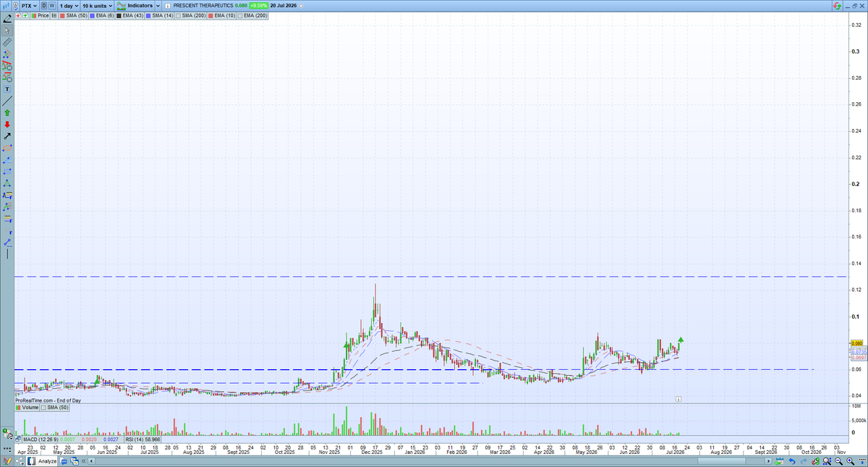Image resolution: width=868 pixels, height=467 pixels.
Task: Select the diagonal line drawing tool
Action: click(7, 101)
